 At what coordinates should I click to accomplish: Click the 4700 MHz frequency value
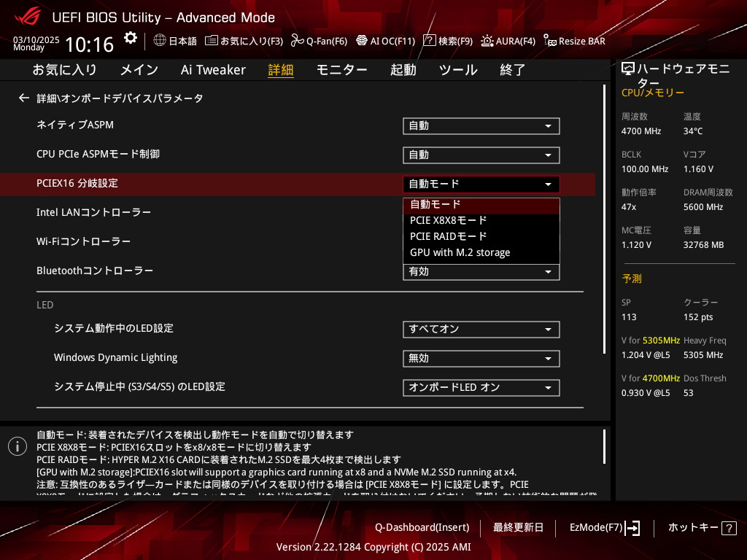[641, 131]
